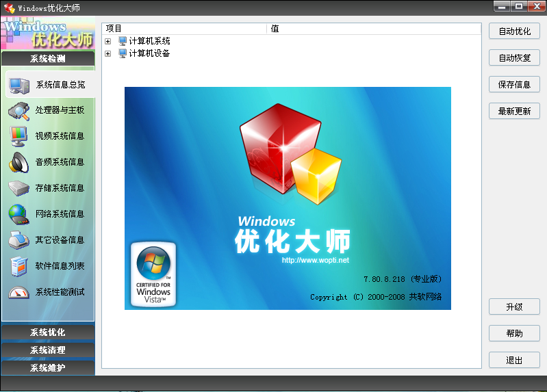Click the Copyright (C) 2000-2008 共软网络 text
547x392 pixels.
[376, 297]
